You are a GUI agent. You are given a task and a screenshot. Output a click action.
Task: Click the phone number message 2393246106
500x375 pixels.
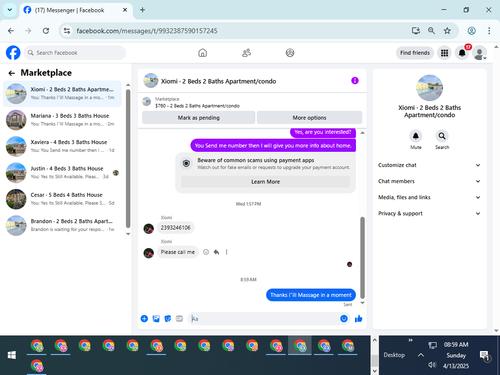[x=176, y=228]
